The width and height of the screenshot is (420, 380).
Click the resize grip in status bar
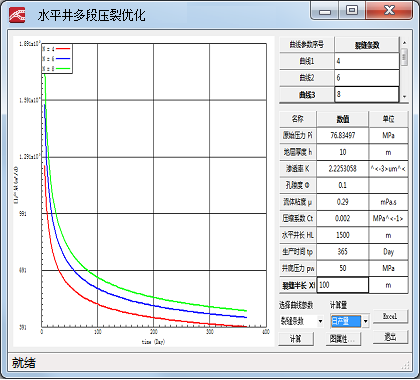point(405,365)
